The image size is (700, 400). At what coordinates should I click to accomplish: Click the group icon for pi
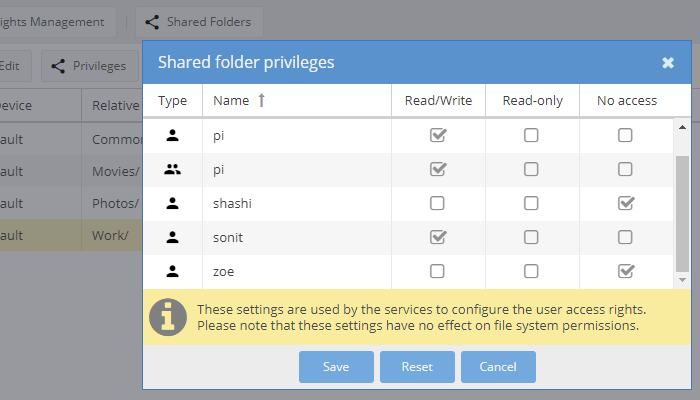tap(172, 170)
